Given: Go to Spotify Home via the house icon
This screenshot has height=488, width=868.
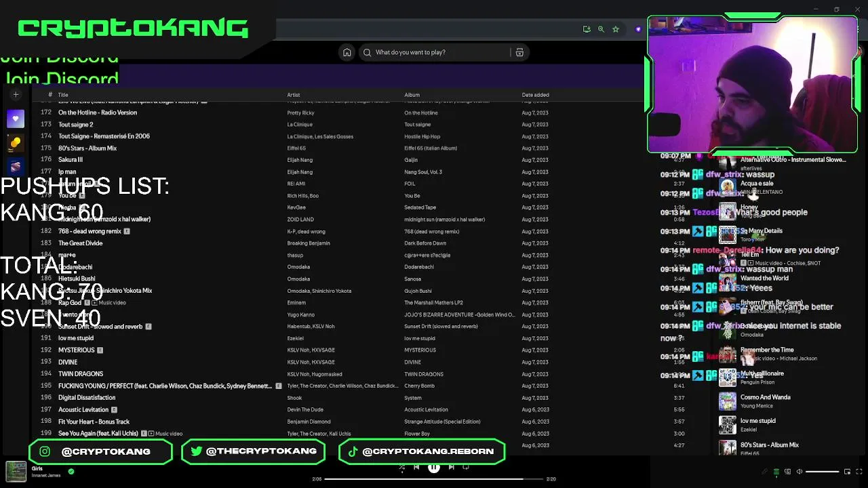Looking at the screenshot, I should click(x=347, y=52).
